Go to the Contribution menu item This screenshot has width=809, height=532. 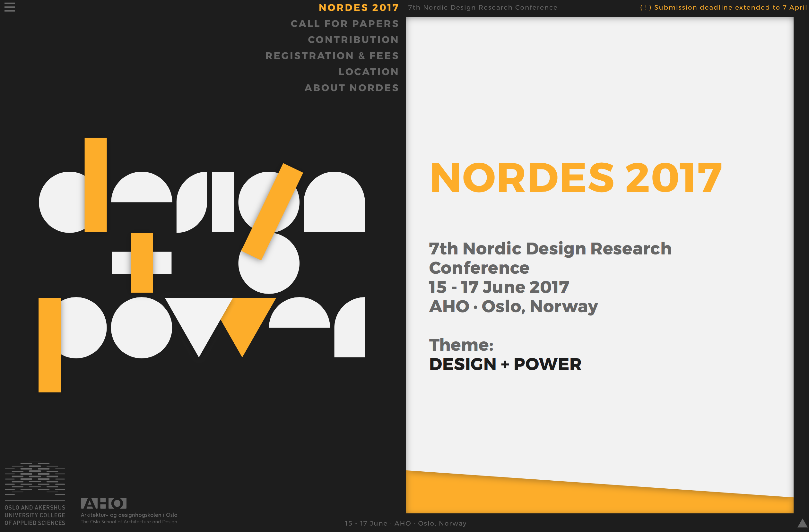pos(353,39)
